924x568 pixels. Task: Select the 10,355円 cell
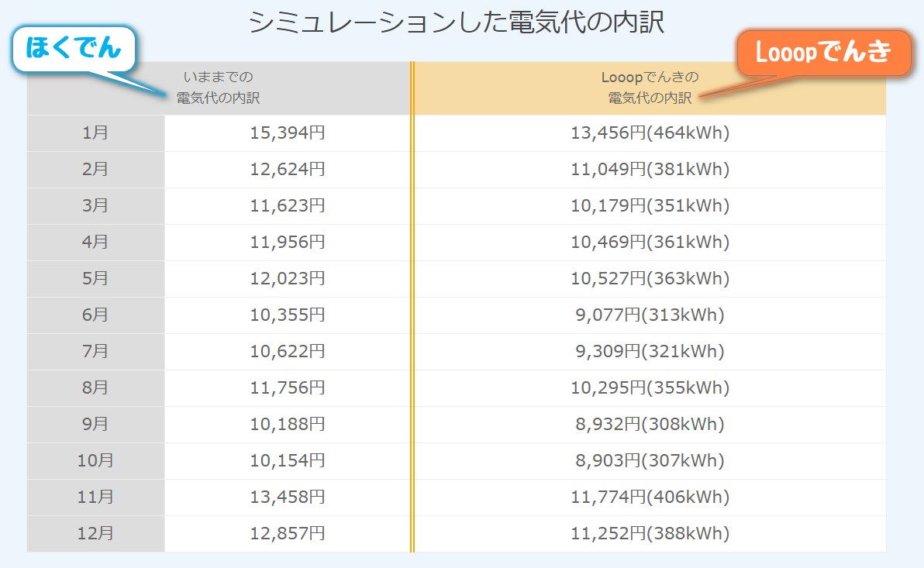coord(287,315)
